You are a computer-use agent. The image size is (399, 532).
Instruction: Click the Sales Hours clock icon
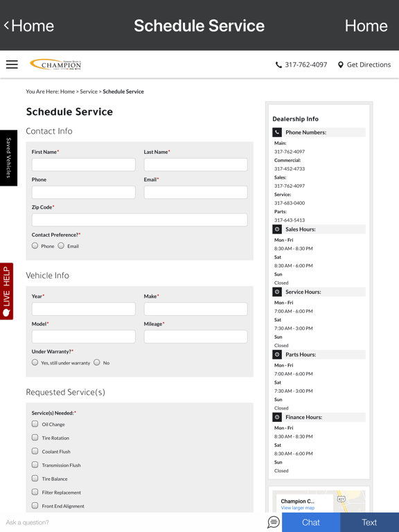click(x=277, y=229)
